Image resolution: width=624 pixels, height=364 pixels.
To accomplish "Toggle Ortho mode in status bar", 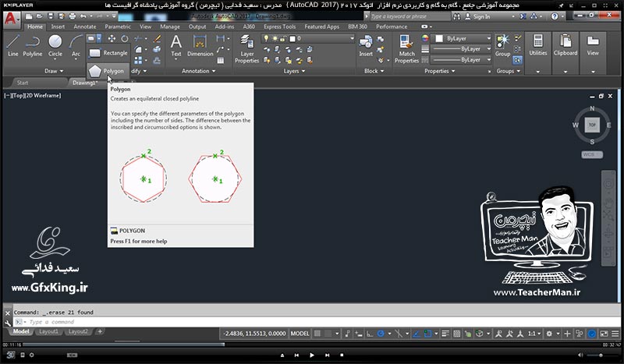I will click(x=370, y=334).
